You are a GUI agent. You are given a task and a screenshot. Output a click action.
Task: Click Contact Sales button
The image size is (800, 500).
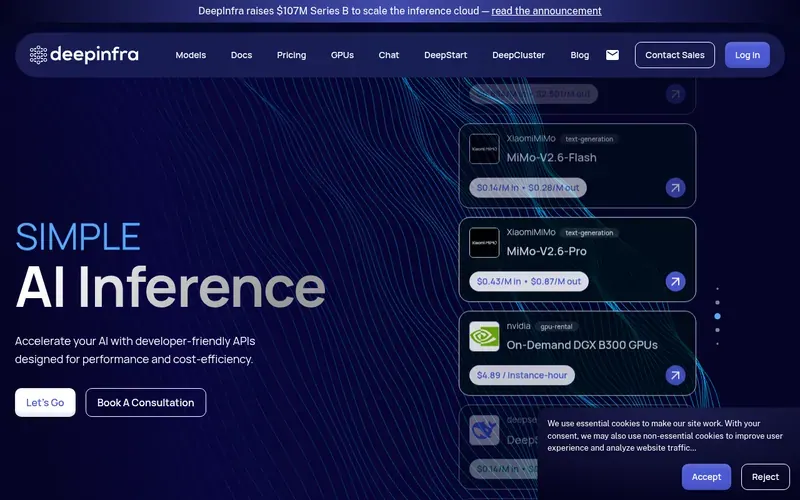[x=674, y=55]
